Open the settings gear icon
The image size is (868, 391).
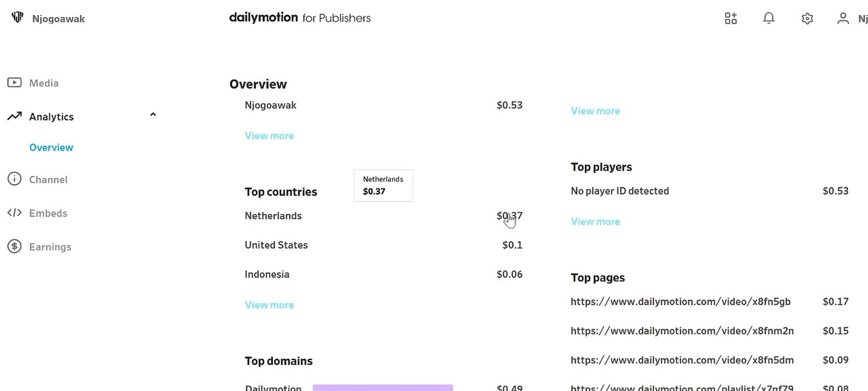pyautogui.click(x=807, y=18)
